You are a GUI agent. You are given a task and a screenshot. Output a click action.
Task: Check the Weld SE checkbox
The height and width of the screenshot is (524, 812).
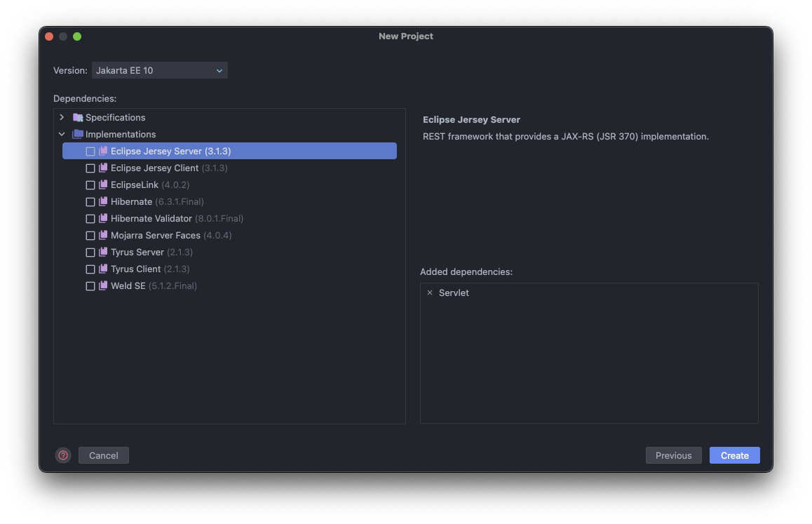tap(90, 285)
